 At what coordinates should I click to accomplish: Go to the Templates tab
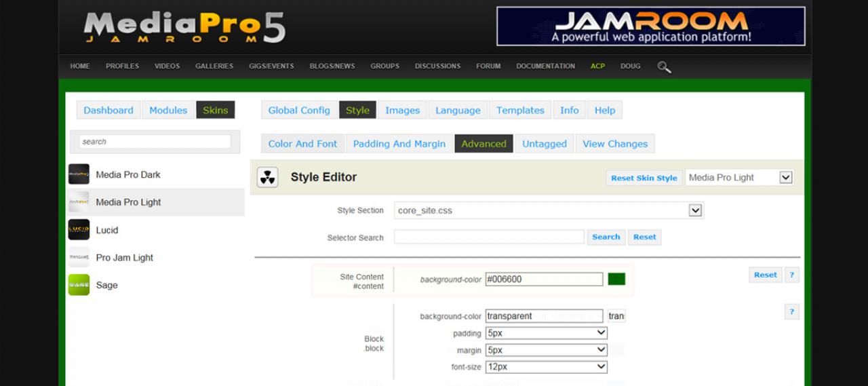tap(520, 110)
